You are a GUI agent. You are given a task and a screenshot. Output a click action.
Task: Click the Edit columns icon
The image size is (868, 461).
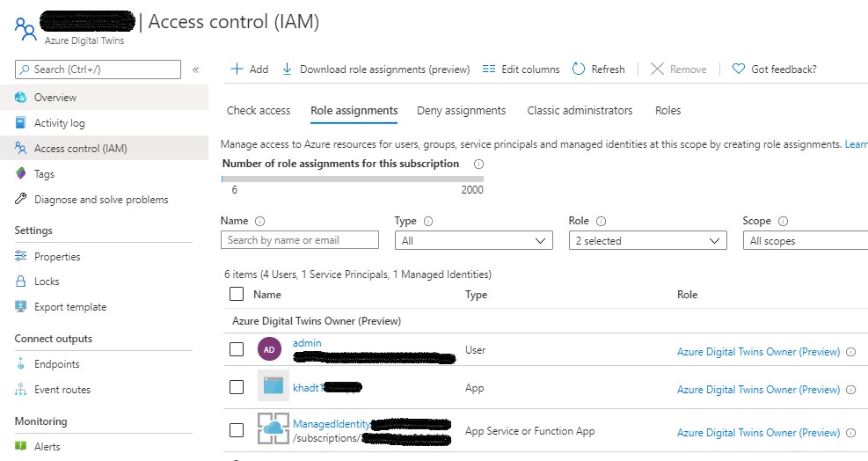(x=489, y=69)
